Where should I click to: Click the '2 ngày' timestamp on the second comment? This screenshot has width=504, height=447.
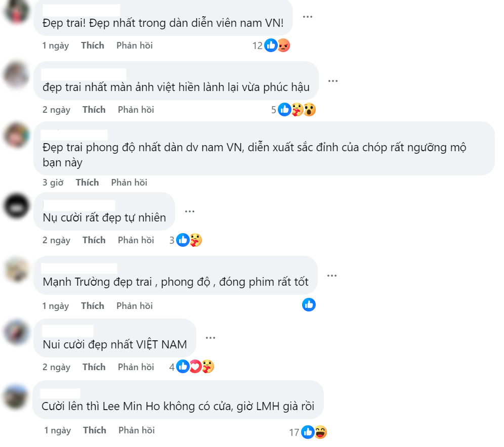pos(57,109)
